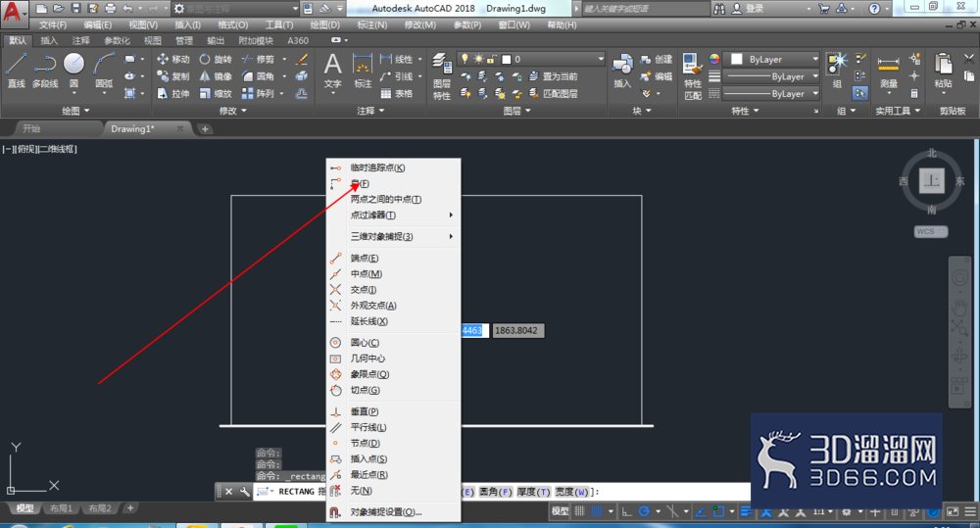The height and width of the screenshot is (528, 980).
Task: Click the Array (阵列) tool
Action: 258,94
